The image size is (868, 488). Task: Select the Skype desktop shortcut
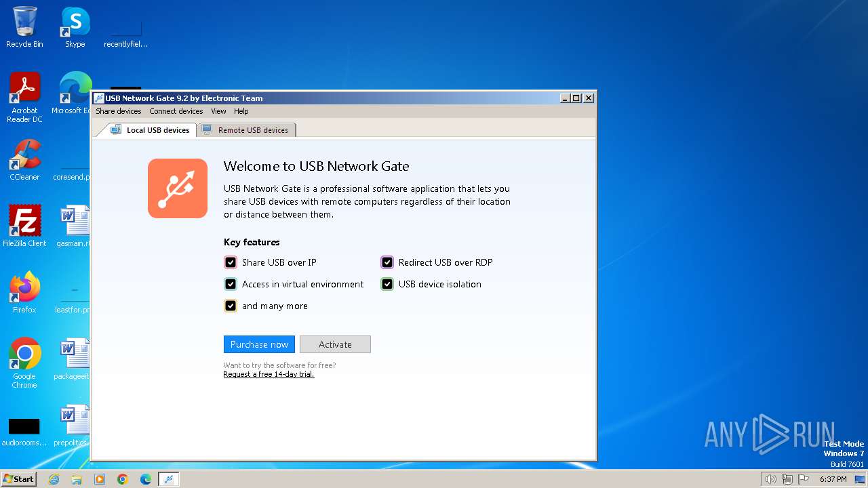[x=75, y=27]
